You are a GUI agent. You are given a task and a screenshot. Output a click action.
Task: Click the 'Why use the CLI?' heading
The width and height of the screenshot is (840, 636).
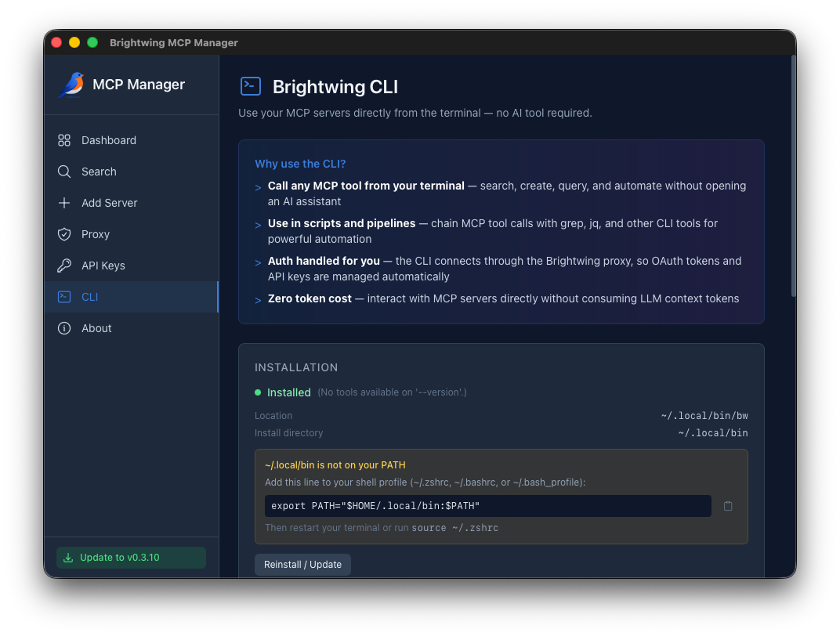coord(300,164)
